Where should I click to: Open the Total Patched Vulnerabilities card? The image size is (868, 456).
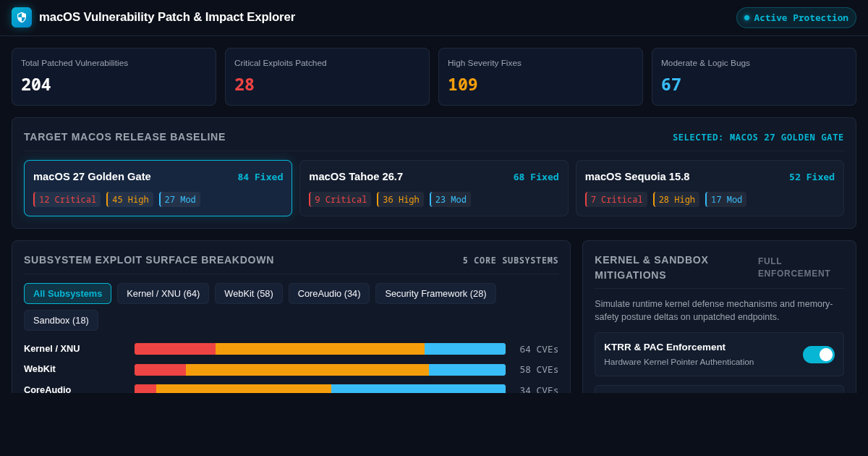(x=114, y=77)
